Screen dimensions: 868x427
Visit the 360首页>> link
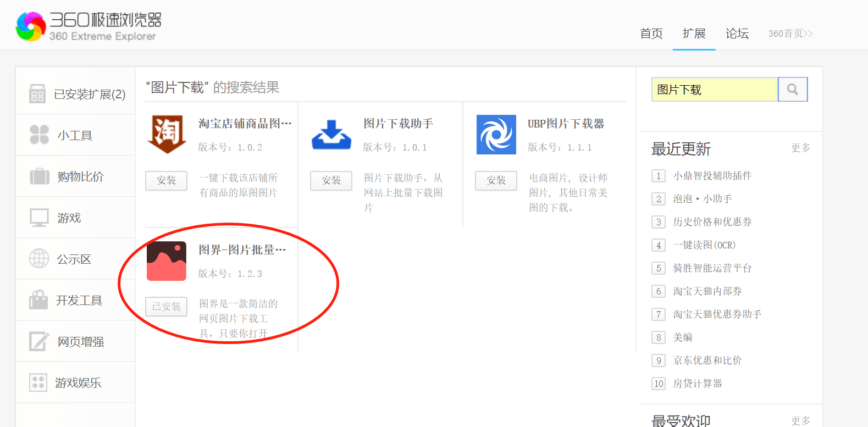point(790,34)
